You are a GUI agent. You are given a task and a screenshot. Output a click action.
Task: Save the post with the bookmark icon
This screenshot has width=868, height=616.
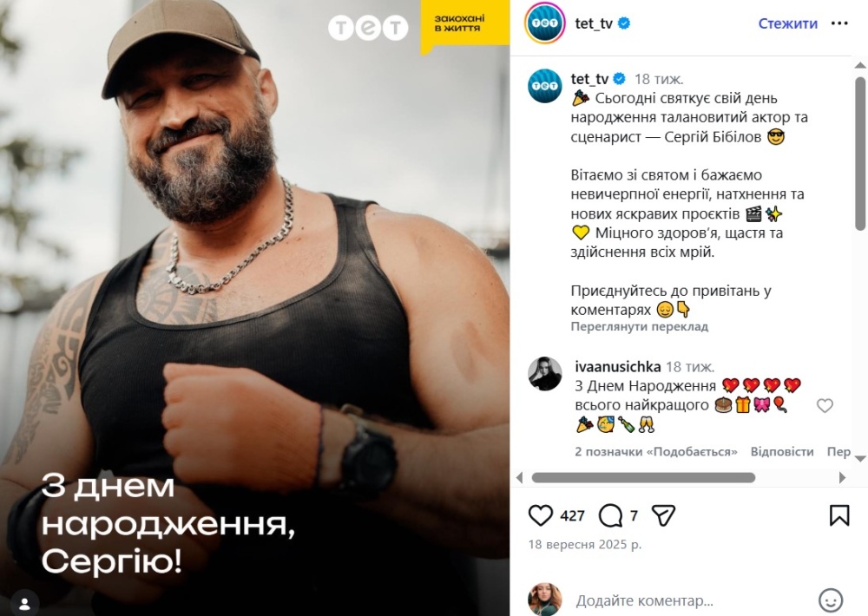(x=839, y=515)
